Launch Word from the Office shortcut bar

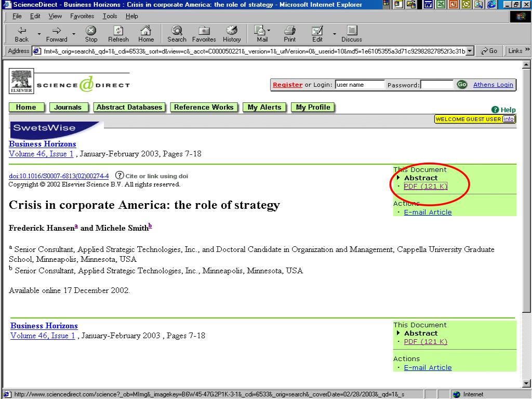click(x=429, y=4)
